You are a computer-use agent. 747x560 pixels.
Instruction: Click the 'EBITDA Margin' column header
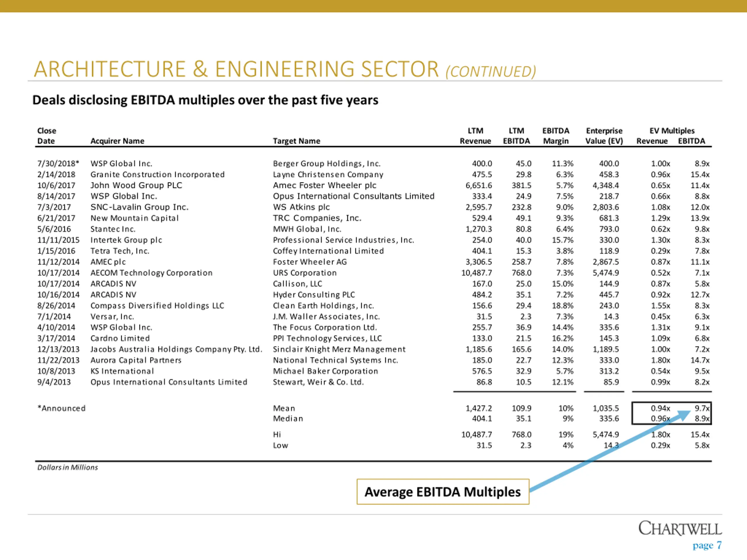pos(556,136)
